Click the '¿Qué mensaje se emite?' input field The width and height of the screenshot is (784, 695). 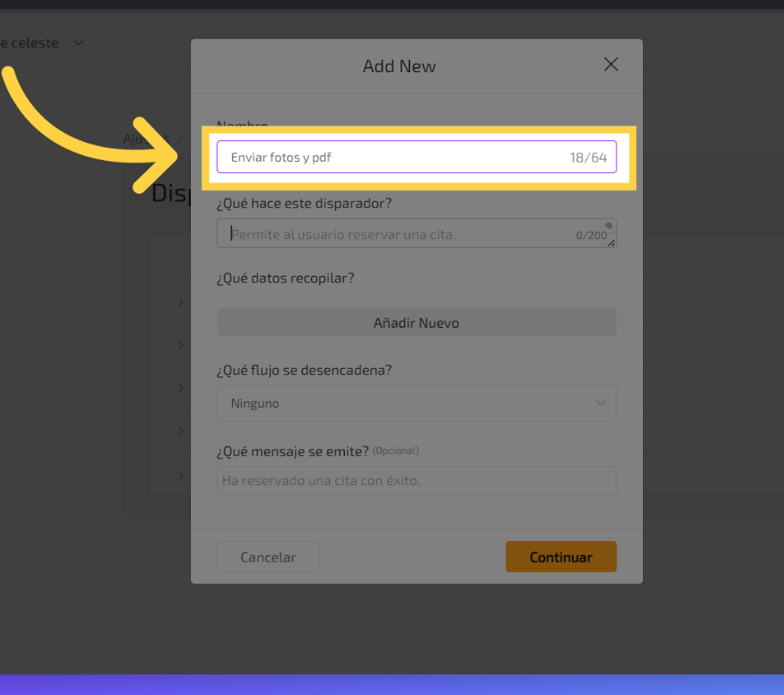point(416,481)
